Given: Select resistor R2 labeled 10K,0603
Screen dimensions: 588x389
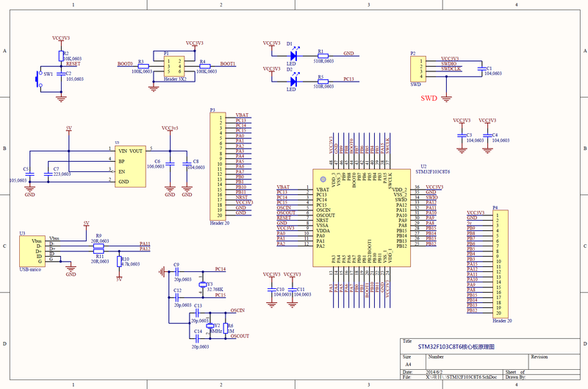Looking at the screenshot, I should click(x=61, y=57).
